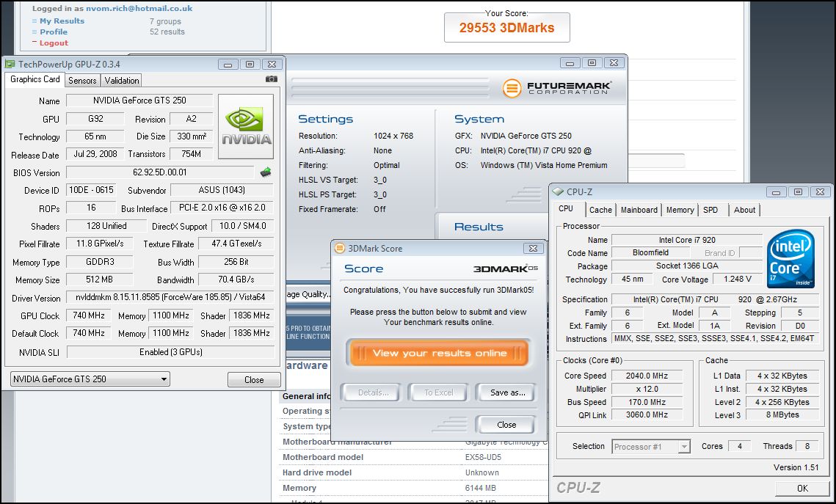The width and height of the screenshot is (836, 504).
Task: Click the 'Jul 29, 2008' release date
Action: click(x=95, y=154)
